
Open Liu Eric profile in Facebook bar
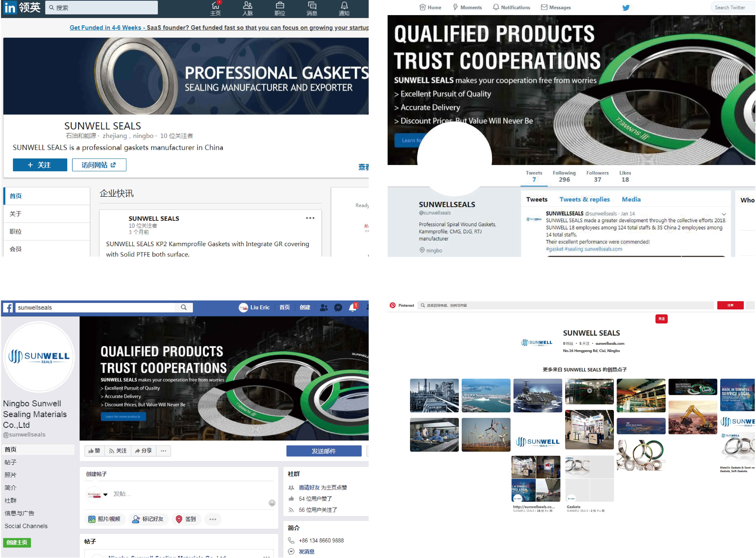254,307
